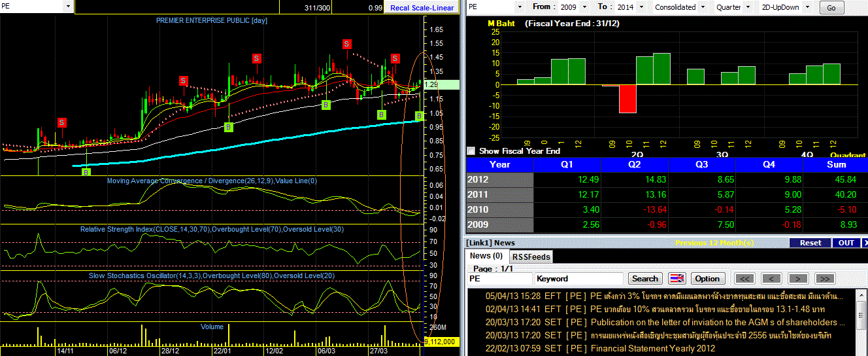
Task: Close the news panel with the X button
Action: tap(865, 242)
